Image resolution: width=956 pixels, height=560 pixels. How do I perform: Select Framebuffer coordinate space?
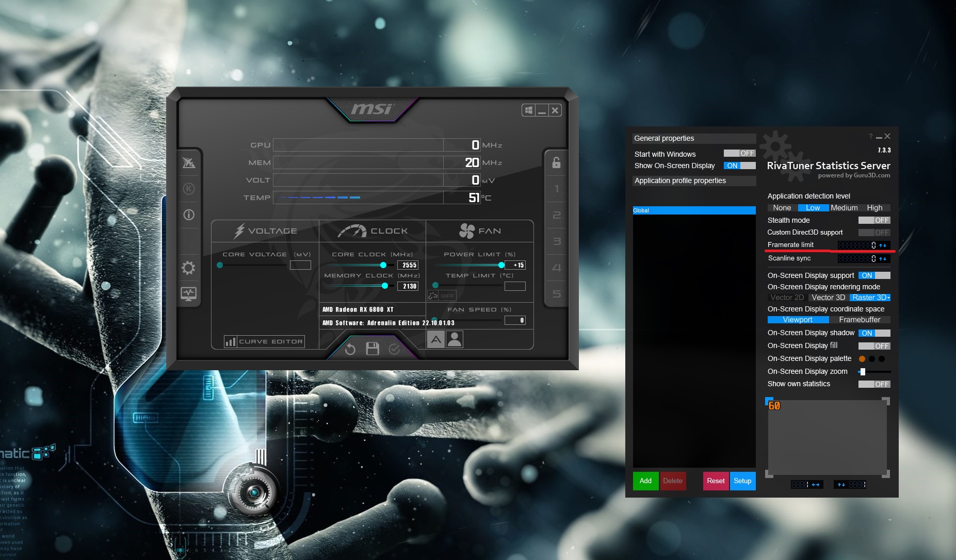tap(860, 320)
